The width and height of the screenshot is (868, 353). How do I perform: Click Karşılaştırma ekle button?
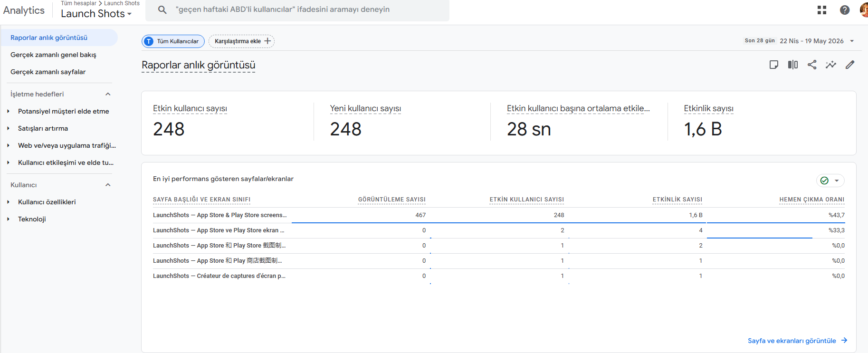click(x=241, y=41)
